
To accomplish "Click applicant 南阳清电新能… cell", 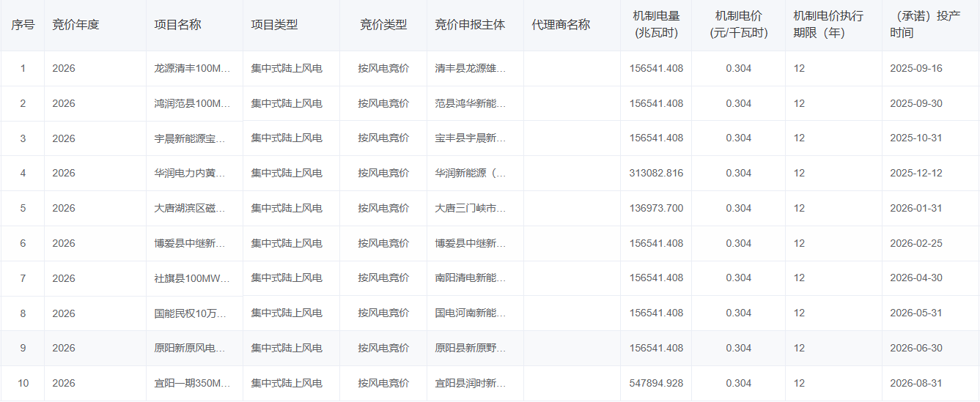I will 471,278.
